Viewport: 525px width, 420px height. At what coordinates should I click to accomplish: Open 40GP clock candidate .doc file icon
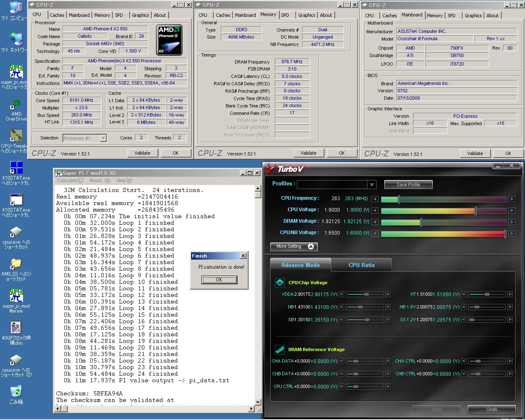16,333
